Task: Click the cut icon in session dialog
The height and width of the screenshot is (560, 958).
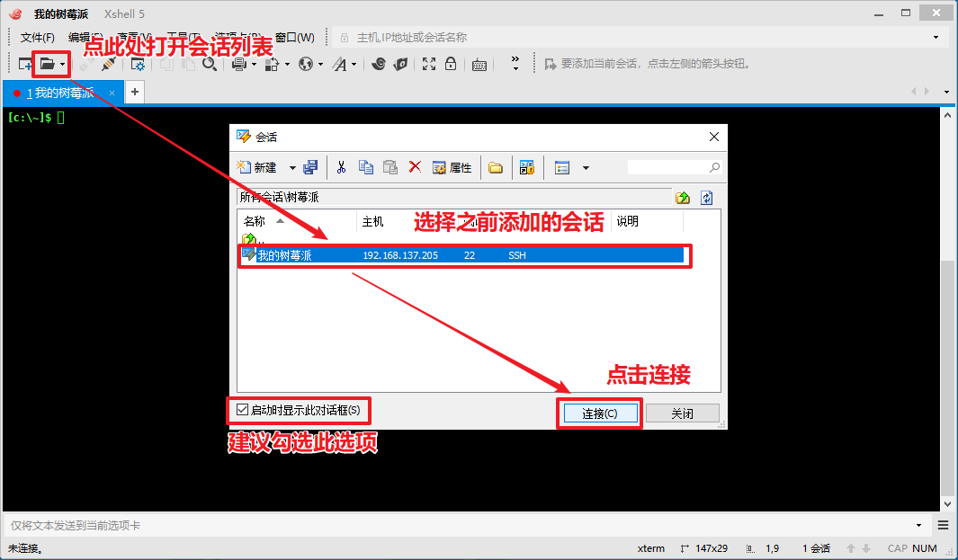Action: pos(341,167)
